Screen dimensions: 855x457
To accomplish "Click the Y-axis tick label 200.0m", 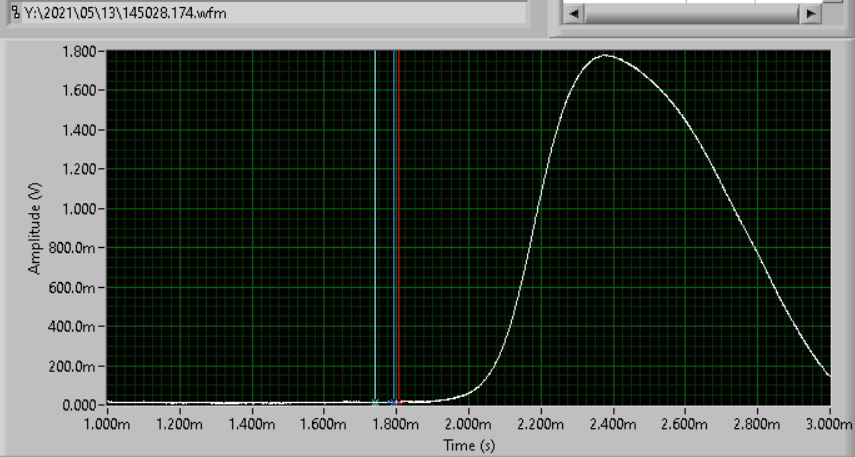I will click(x=71, y=366).
